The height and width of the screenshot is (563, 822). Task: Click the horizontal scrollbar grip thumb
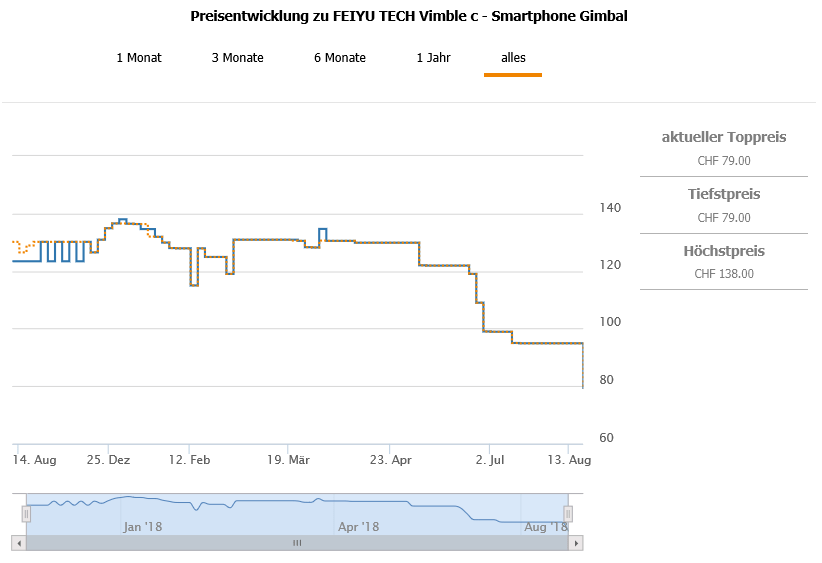coord(297,543)
